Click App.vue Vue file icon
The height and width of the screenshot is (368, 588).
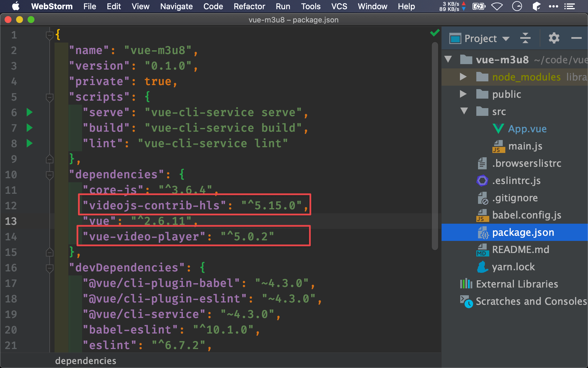point(498,129)
